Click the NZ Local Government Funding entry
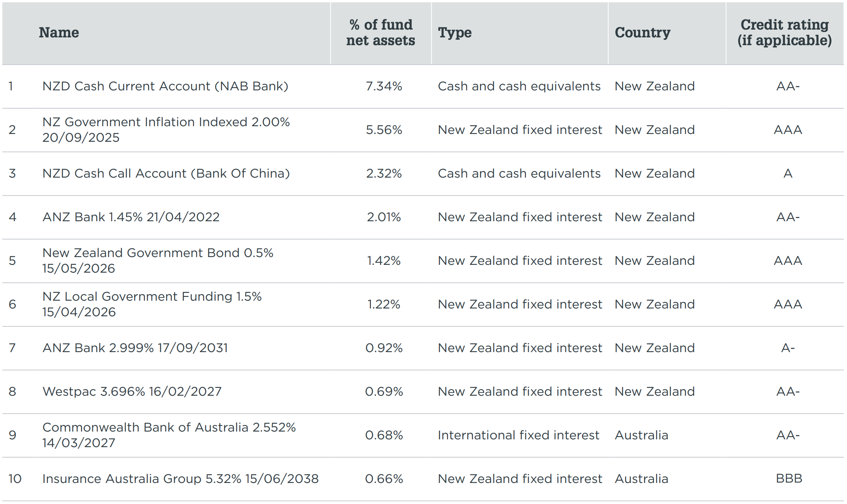 coord(152,304)
